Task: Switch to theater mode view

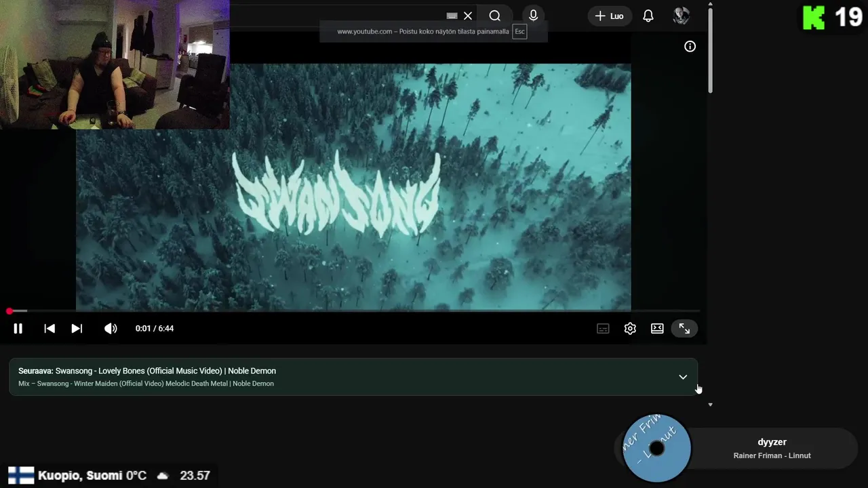Action: click(x=657, y=329)
